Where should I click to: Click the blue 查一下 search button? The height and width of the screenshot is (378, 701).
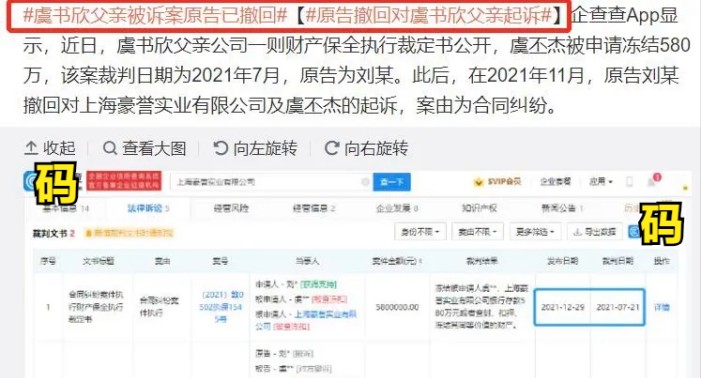(x=392, y=182)
